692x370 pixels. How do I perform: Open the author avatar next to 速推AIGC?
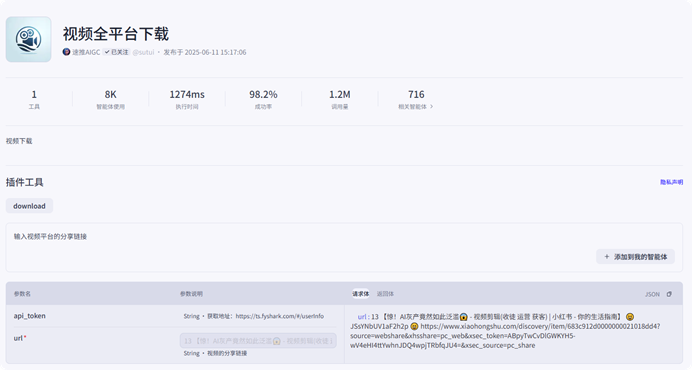(x=66, y=52)
